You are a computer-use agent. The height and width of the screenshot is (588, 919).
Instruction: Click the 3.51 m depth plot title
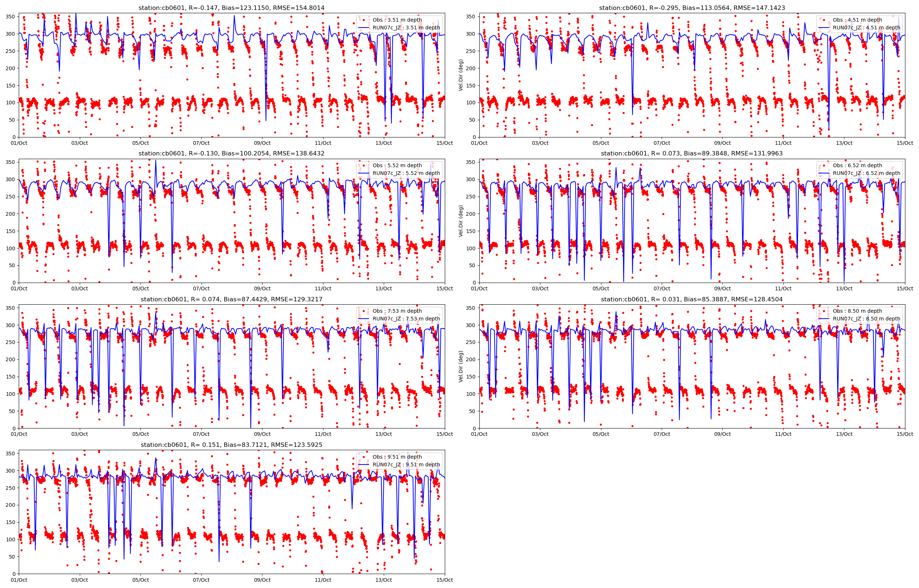pyautogui.click(x=231, y=8)
